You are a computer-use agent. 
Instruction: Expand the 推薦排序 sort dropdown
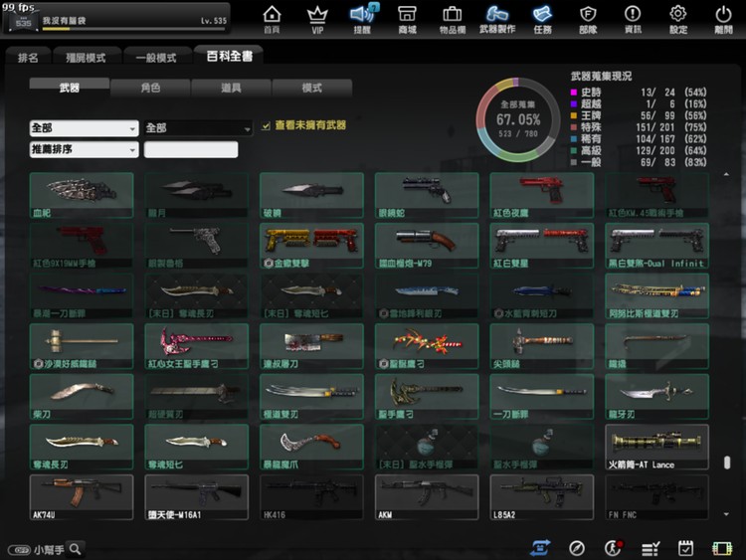click(x=84, y=149)
